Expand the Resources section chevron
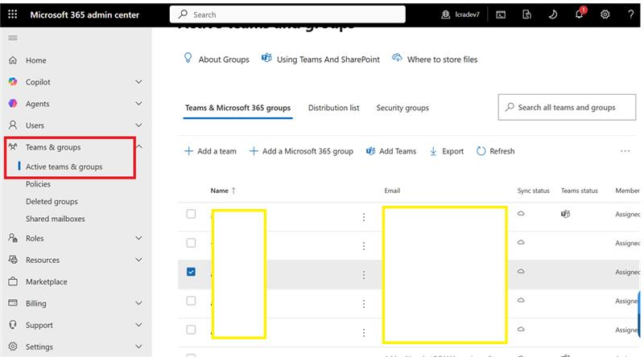Image resolution: width=644 pixels, height=357 pixels. click(x=138, y=260)
